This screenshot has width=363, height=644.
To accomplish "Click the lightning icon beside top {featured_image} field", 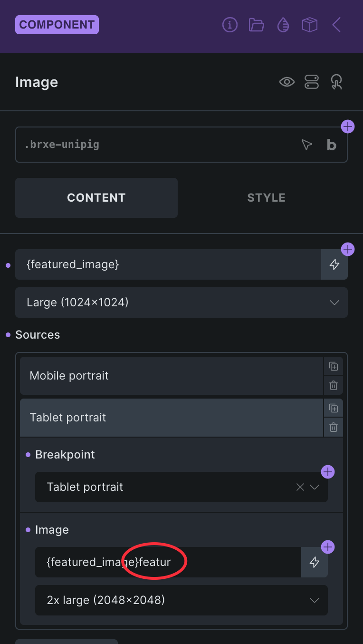I will tap(334, 264).
